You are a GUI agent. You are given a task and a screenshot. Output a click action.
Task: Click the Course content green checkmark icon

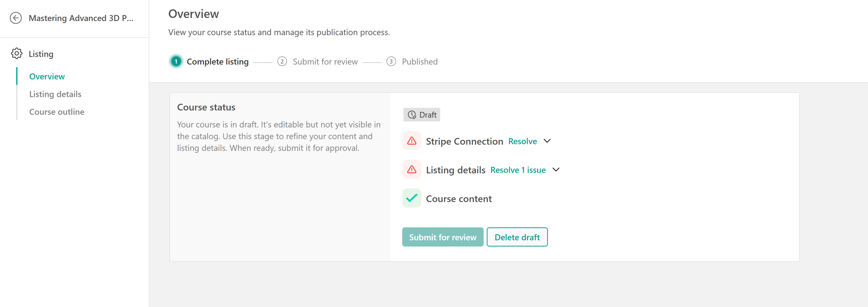[411, 198]
